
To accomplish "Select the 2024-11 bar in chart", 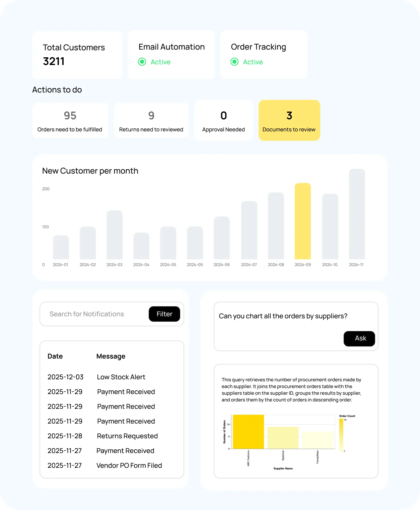I will [x=357, y=214].
